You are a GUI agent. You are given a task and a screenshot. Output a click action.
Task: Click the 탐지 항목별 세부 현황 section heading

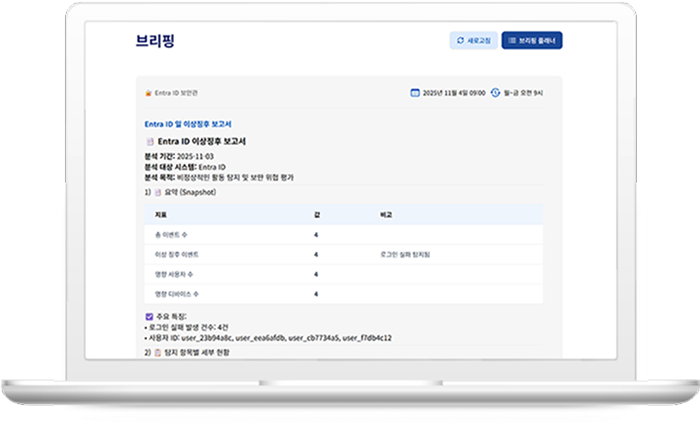pos(197,352)
